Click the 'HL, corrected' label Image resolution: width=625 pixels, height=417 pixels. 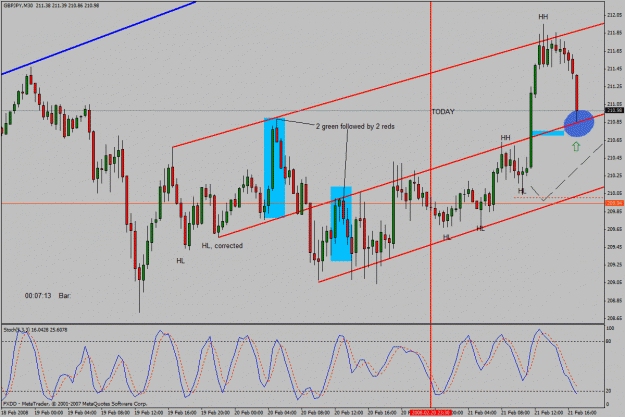coord(222,246)
